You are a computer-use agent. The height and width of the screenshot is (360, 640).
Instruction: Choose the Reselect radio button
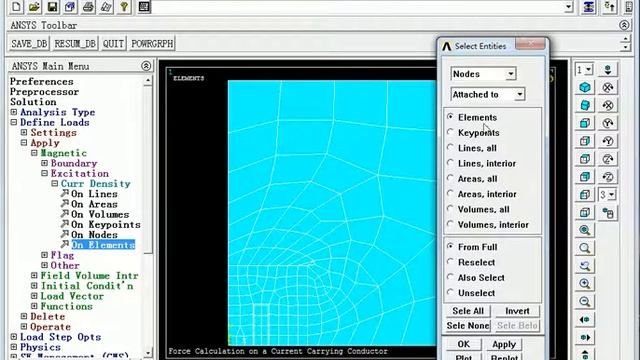tap(450, 262)
